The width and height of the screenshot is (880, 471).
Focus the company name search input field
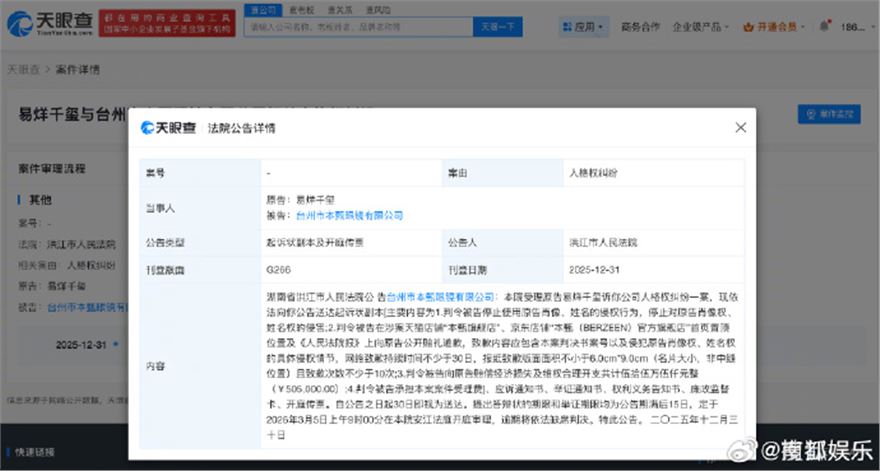click(355, 27)
